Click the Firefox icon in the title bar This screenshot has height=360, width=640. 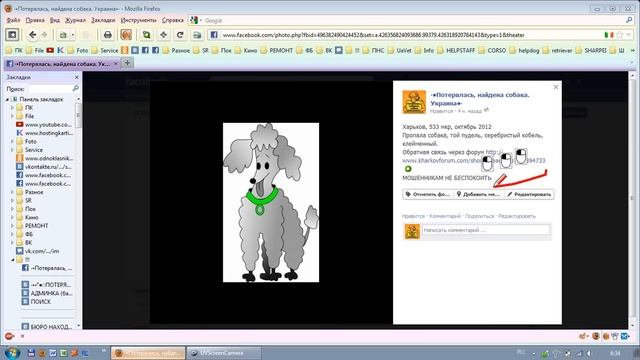point(7,8)
